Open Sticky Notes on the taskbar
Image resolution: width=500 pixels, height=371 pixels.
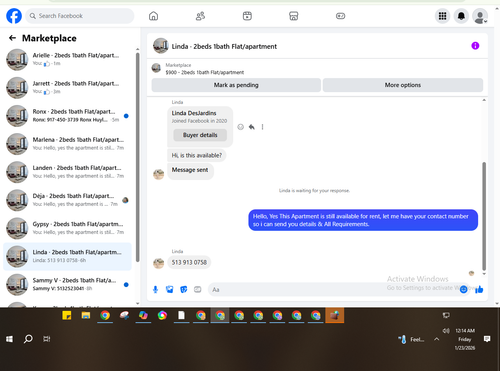point(67,315)
